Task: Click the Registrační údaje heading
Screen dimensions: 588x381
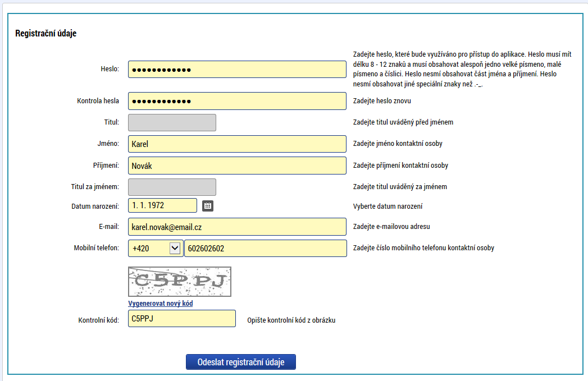Action: 45,33
